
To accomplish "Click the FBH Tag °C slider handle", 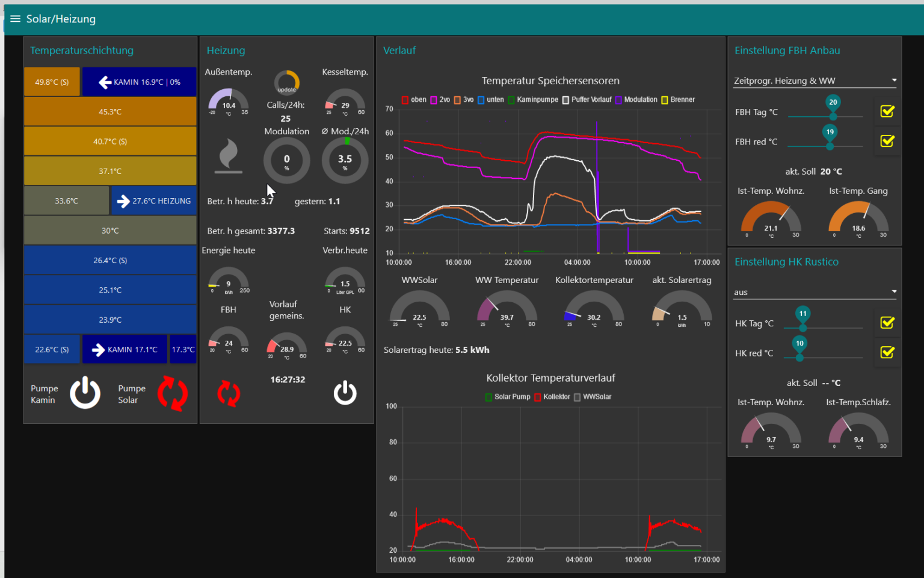I will coord(833,116).
